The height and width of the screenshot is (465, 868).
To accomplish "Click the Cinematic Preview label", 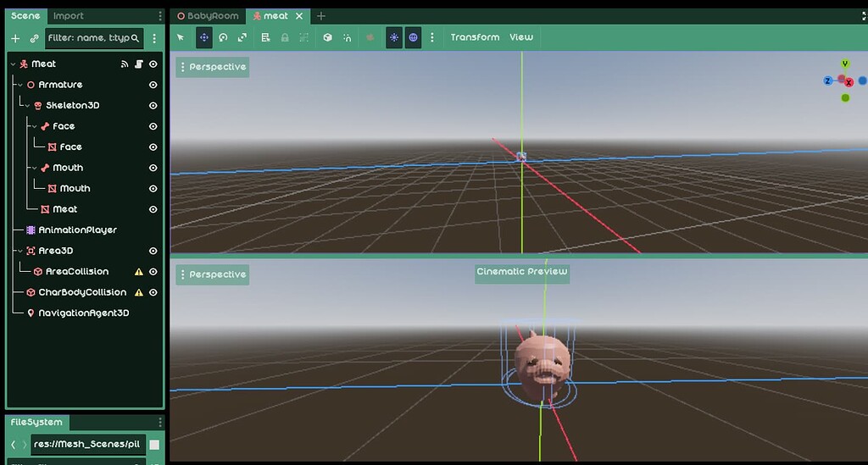I will (x=522, y=272).
